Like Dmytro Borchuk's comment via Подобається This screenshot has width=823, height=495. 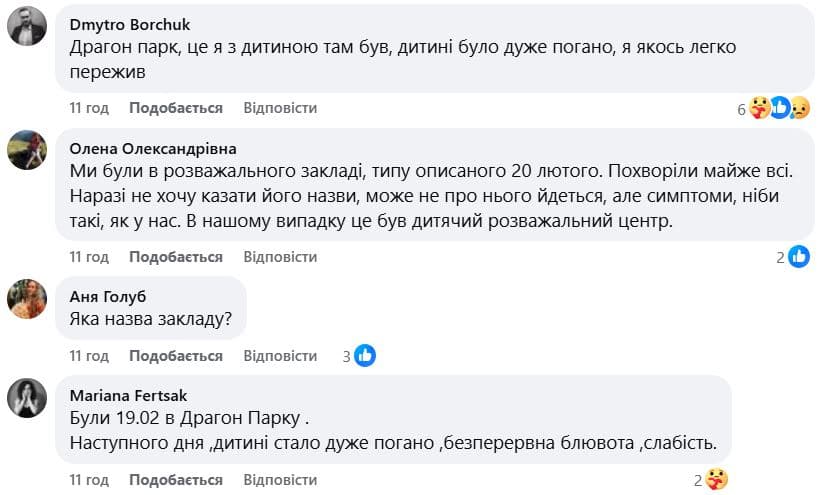pos(176,108)
